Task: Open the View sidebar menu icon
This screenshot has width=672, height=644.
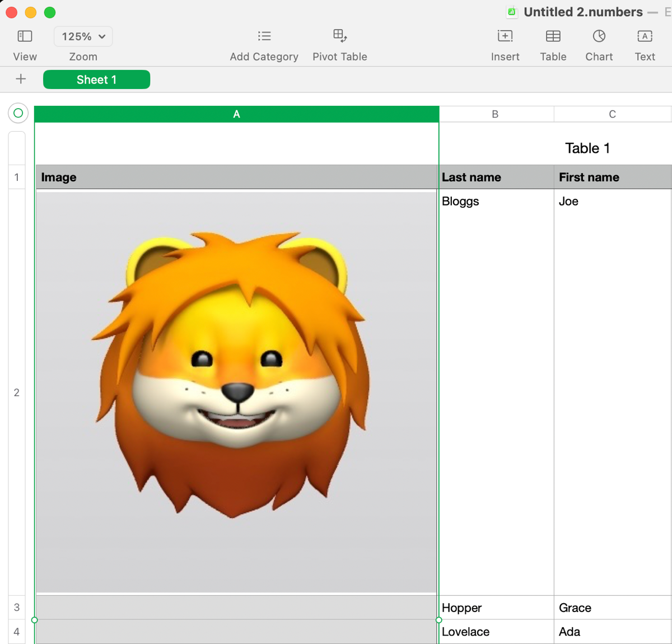Action: coord(25,36)
